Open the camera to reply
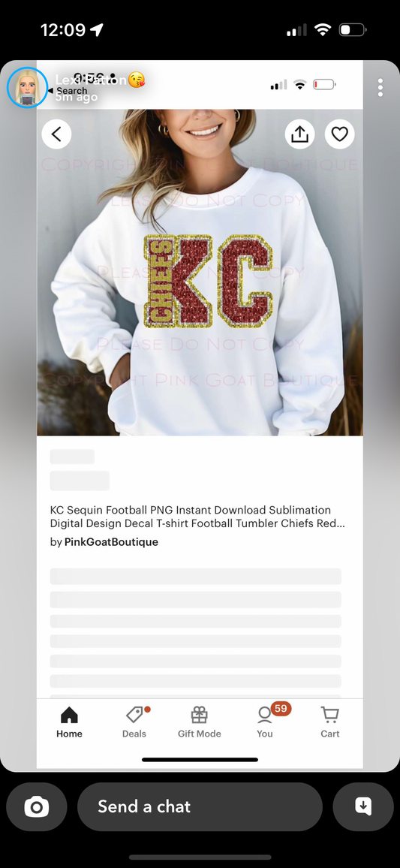Screen dimensions: 400x868 [37, 806]
